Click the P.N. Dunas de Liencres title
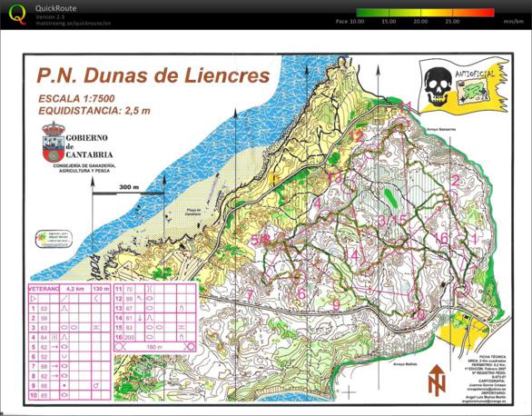 coord(153,75)
